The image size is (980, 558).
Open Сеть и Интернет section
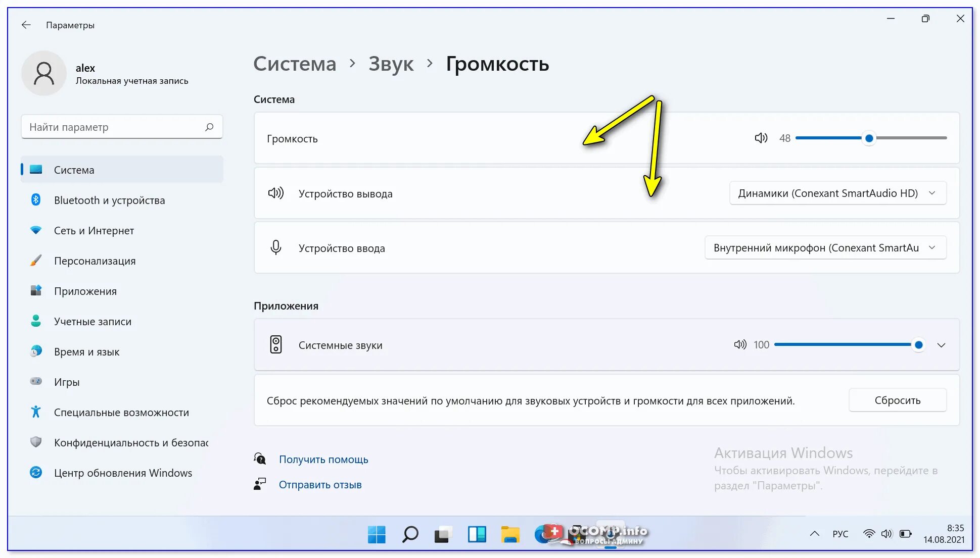[122, 230]
